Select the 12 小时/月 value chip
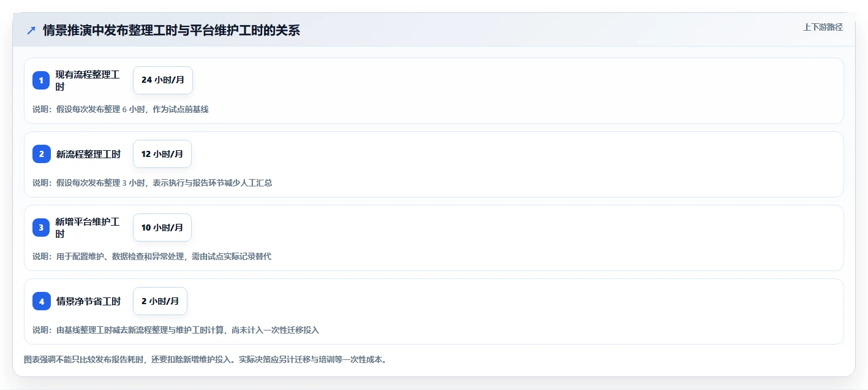This screenshot has width=868, height=390. click(162, 154)
